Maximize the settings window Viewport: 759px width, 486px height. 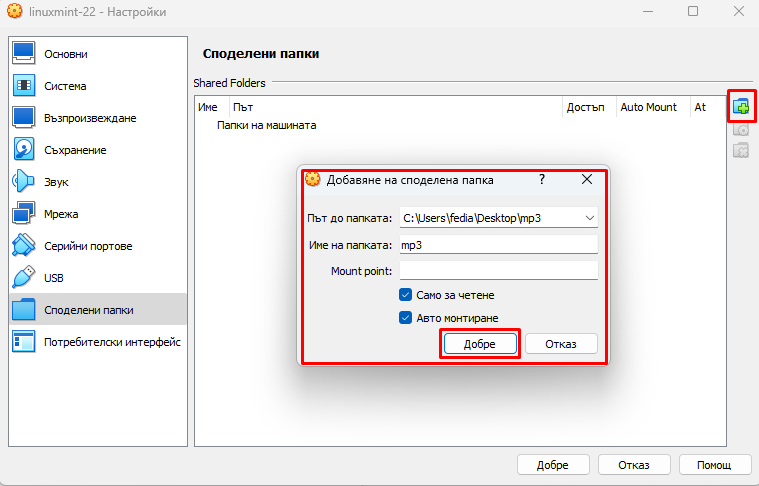click(693, 11)
